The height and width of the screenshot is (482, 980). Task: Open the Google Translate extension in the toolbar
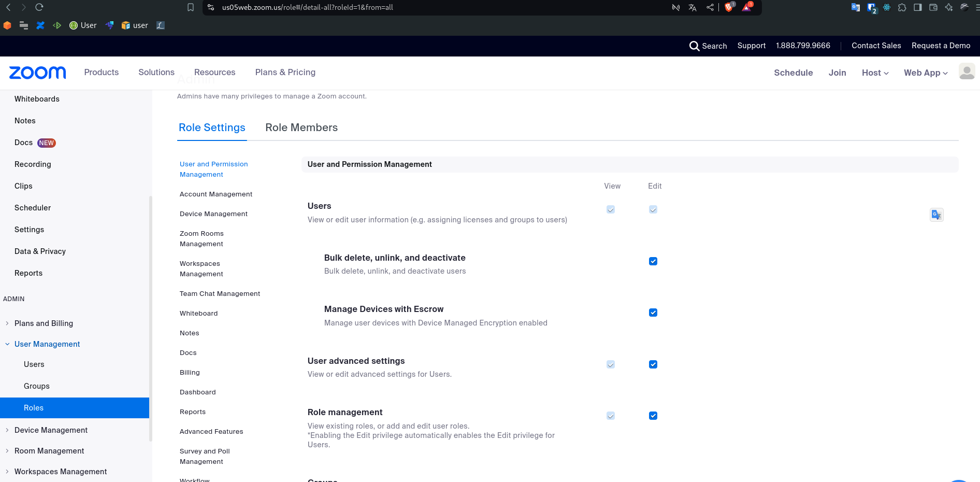(856, 7)
